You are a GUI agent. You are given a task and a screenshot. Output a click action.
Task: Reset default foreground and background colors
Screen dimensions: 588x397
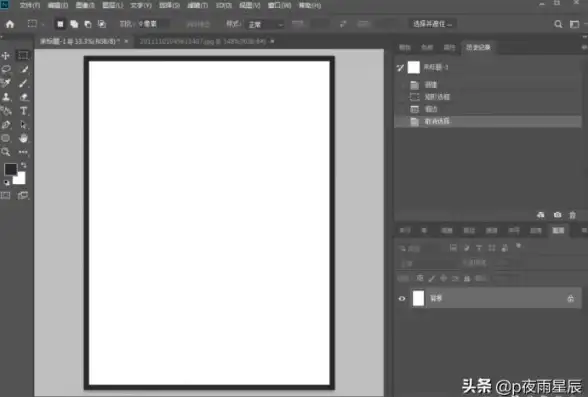tap(6, 183)
